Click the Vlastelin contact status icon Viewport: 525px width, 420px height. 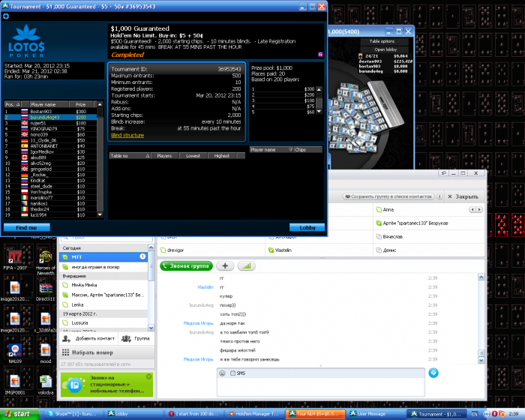[x=271, y=250]
